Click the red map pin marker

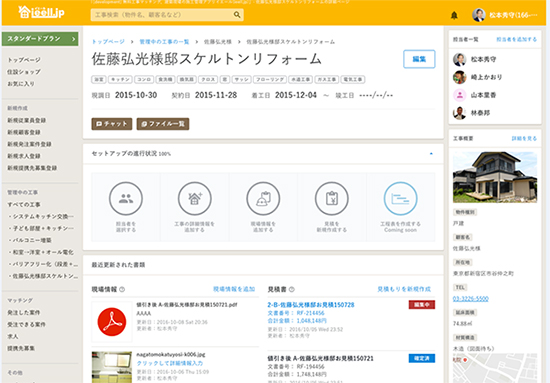click(465, 360)
